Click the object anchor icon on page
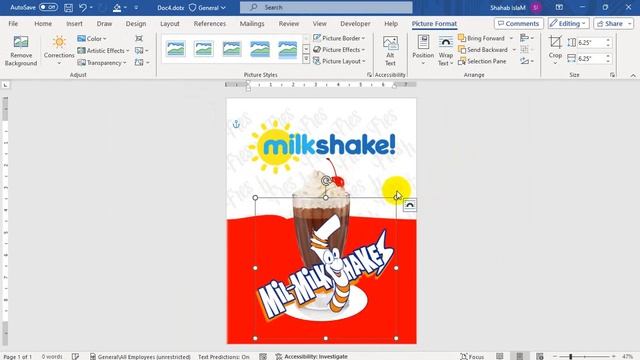 (x=236, y=124)
